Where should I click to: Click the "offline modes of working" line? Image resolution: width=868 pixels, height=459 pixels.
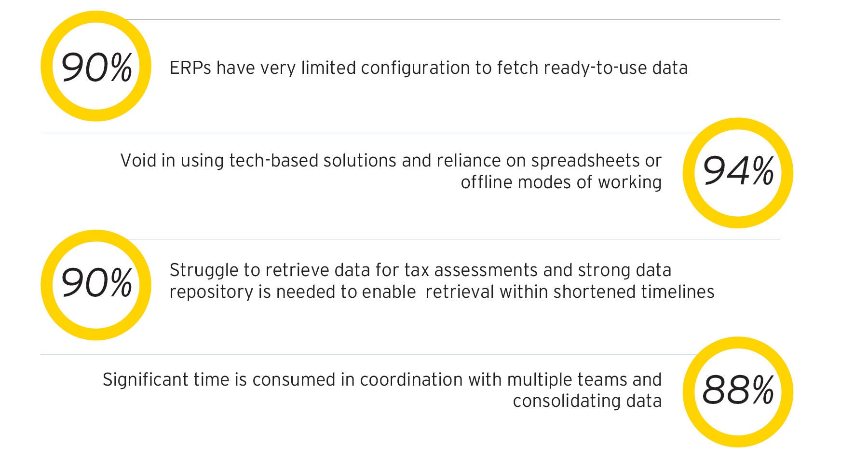coord(561,182)
